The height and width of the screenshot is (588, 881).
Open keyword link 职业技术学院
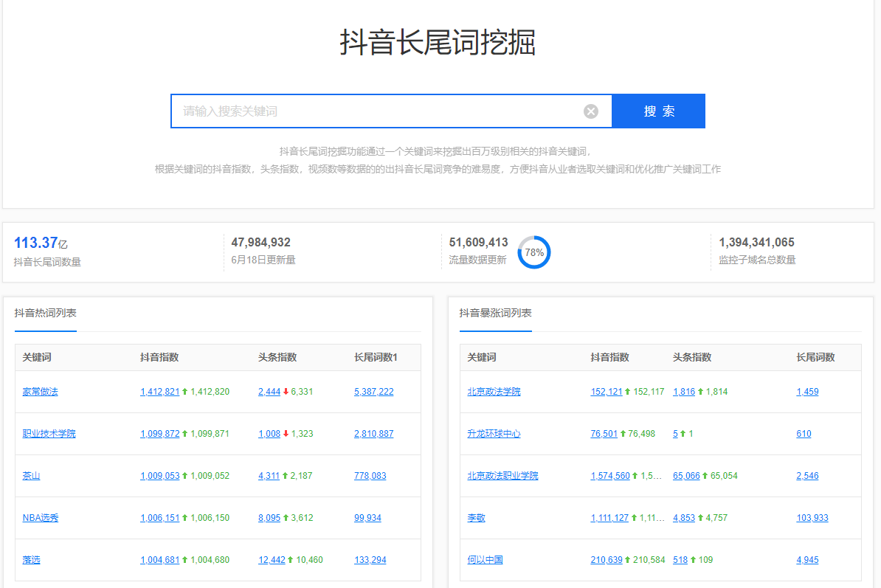(49, 434)
